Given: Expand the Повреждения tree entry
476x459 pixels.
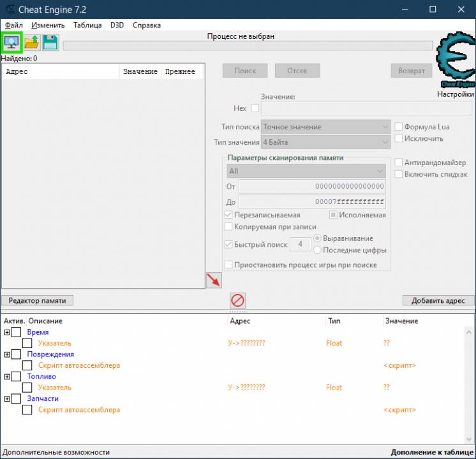Looking at the screenshot, I should [x=7, y=354].
